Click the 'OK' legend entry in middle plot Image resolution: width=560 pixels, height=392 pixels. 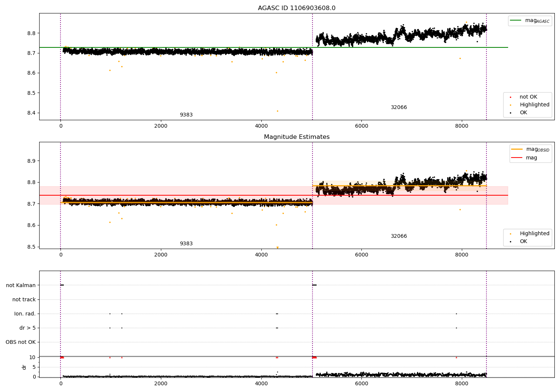[519, 242]
